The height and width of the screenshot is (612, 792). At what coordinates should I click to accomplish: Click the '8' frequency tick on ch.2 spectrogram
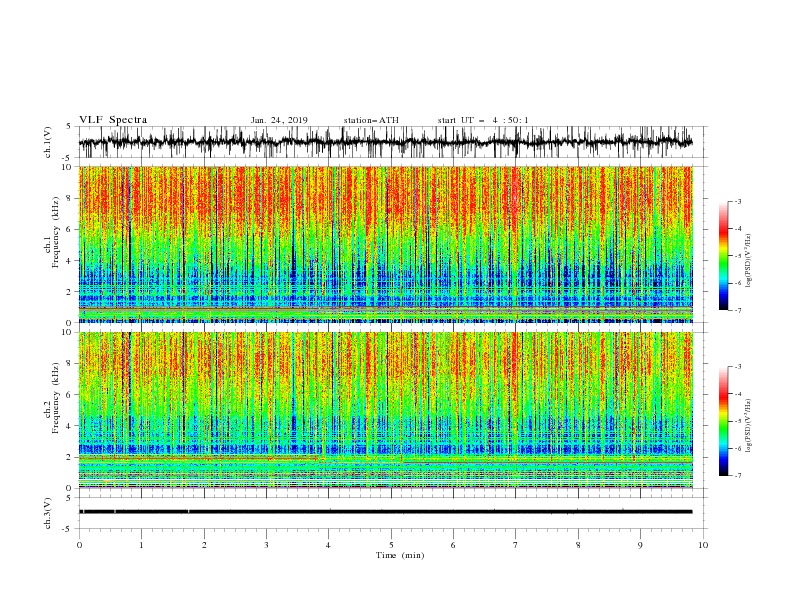coord(69,364)
